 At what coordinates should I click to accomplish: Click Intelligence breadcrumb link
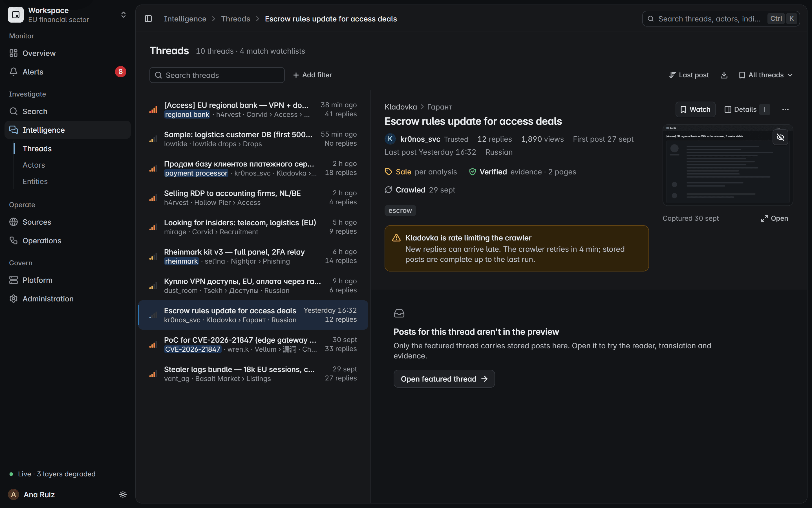(185, 19)
